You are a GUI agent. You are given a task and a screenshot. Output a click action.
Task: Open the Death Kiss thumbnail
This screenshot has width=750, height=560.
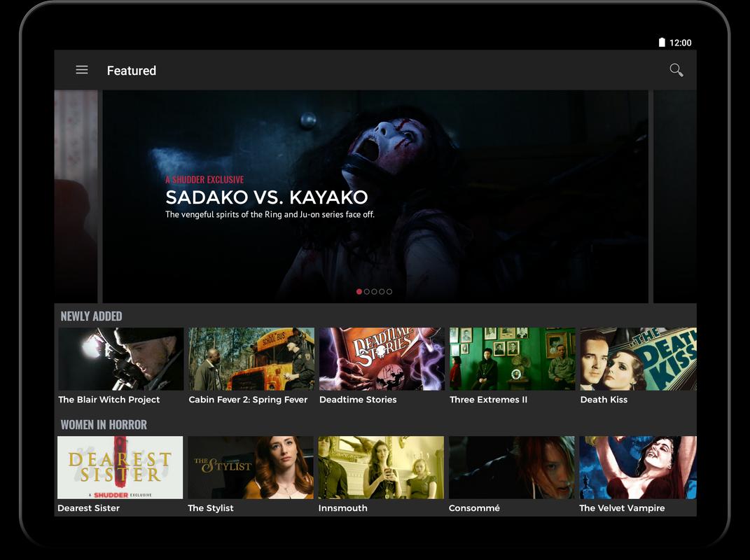(639, 358)
